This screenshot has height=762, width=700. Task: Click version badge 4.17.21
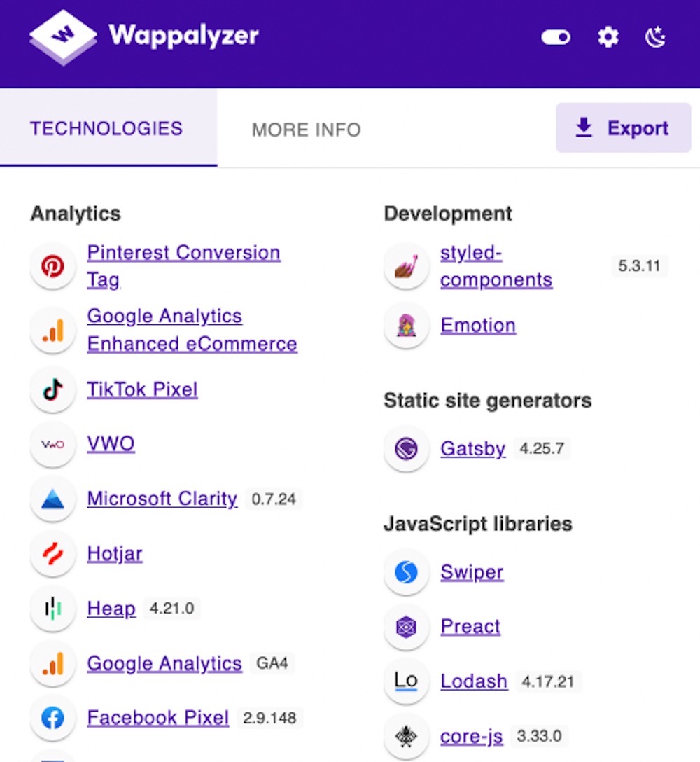[x=548, y=681]
